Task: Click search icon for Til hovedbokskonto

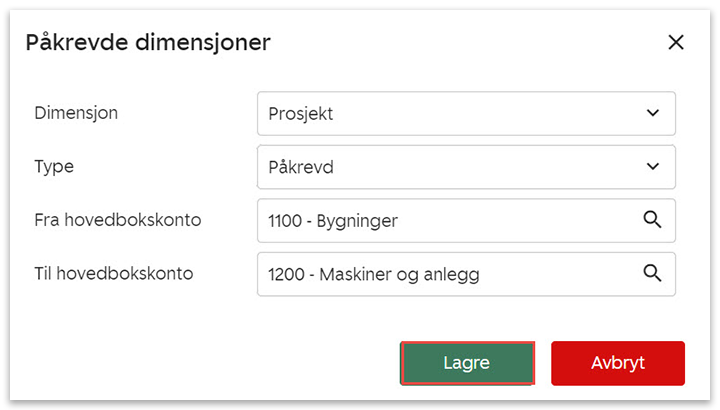Action: [x=653, y=273]
